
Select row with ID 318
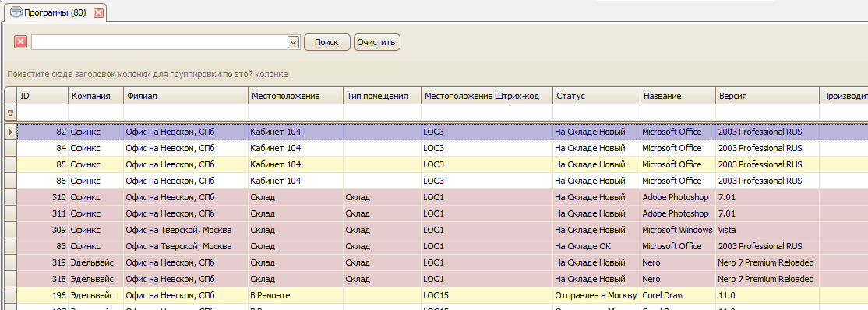(443, 278)
